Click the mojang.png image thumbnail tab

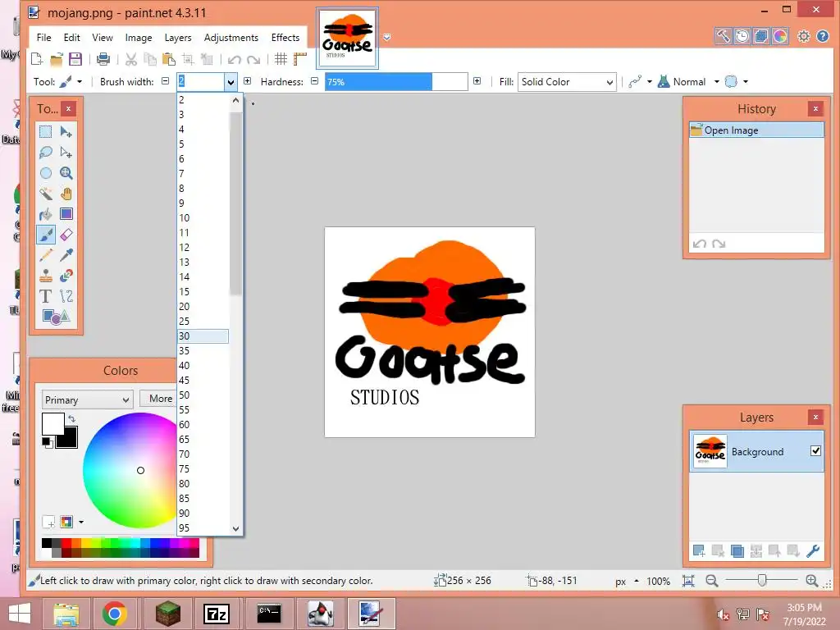click(348, 38)
